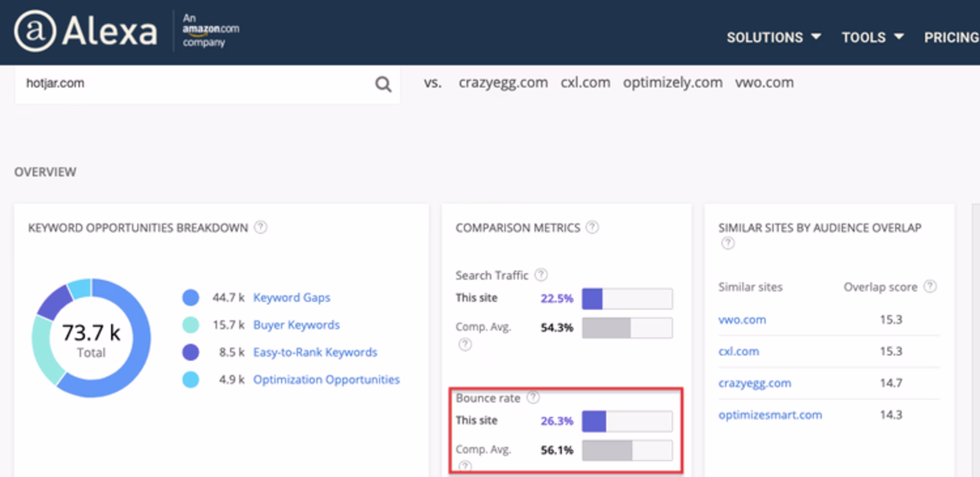The width and height of the screenshot is (980, 477).
Task: Click the Overlap score help icon
Action: click(930, 287)
